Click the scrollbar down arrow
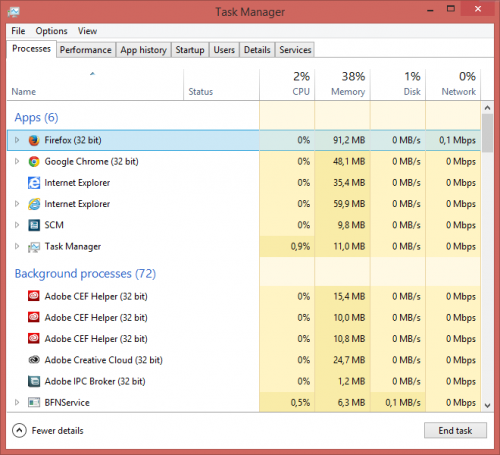500x455 pixels. 487,406
